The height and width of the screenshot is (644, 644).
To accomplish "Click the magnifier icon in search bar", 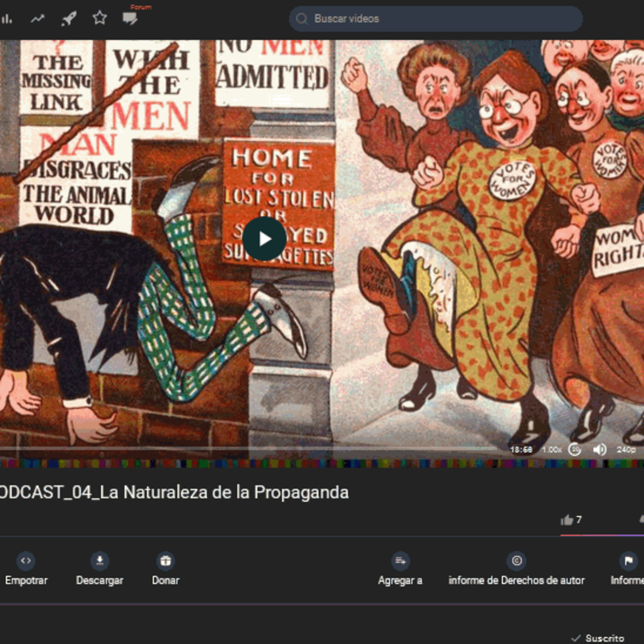I will (x=302, y=18).
